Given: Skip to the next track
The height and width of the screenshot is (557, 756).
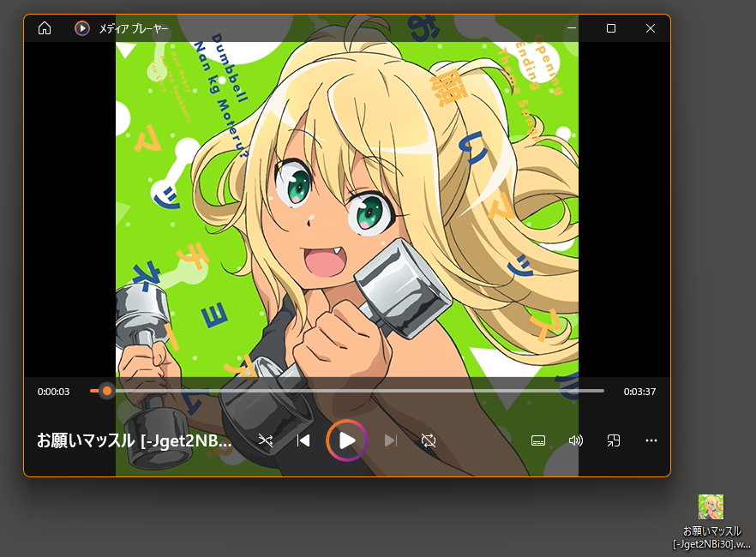Looking at the screenshot, I should click(391, 440).
